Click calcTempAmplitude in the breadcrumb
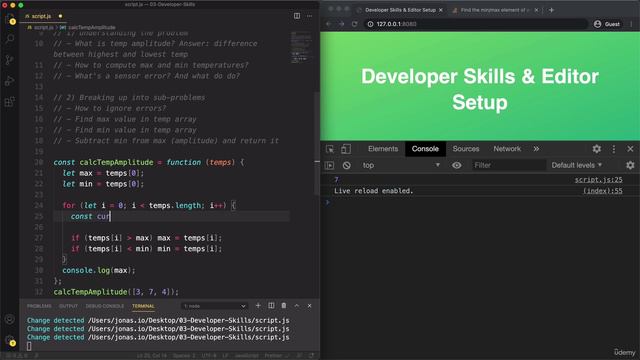This screenshot has width=640, height=360. coord(91,27)
